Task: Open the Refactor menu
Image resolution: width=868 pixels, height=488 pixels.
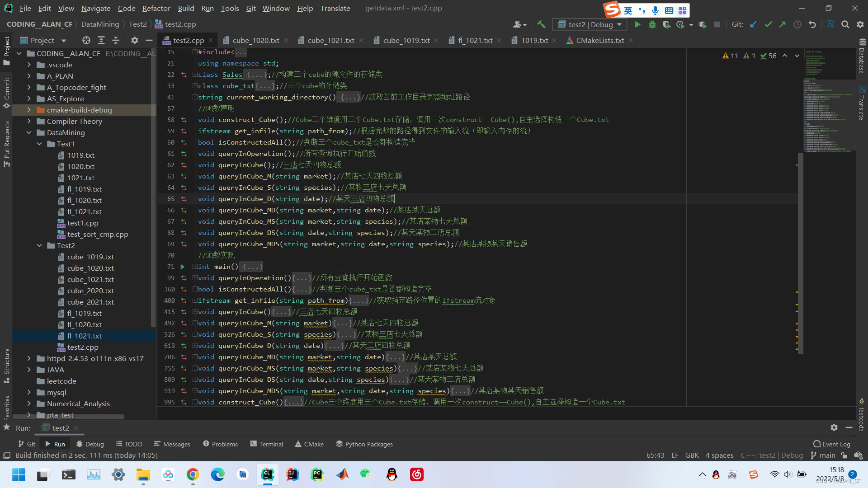Action: coord(156,8)
